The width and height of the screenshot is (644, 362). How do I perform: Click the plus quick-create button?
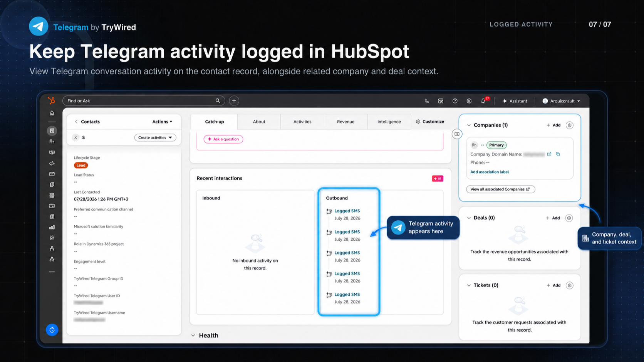(x=234, y=101)
